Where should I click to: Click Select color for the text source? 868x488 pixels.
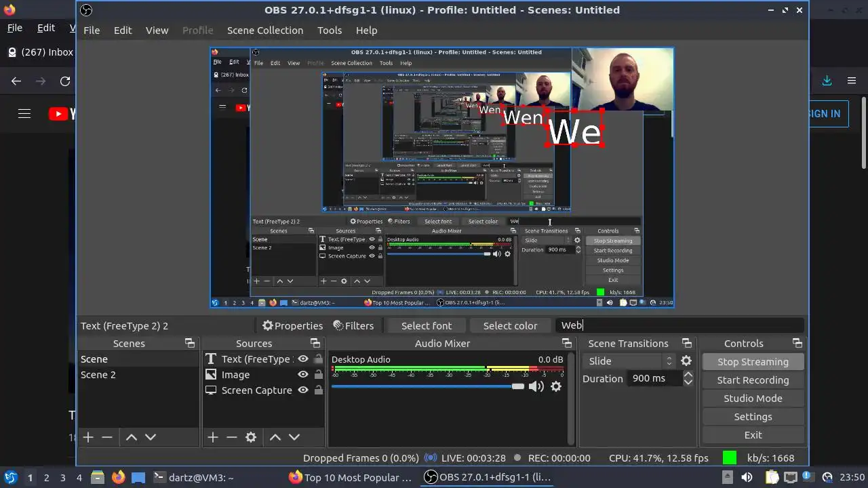510,326
